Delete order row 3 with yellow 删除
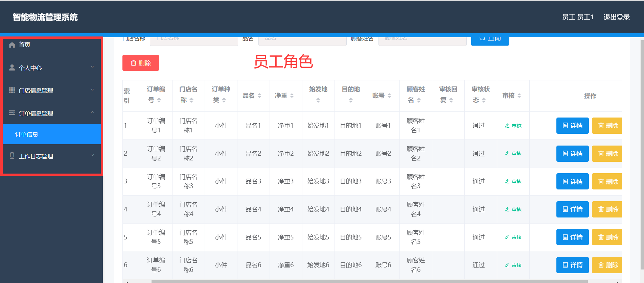The height and width of the screenshot is (283, 644). click(x=607, y=181)
